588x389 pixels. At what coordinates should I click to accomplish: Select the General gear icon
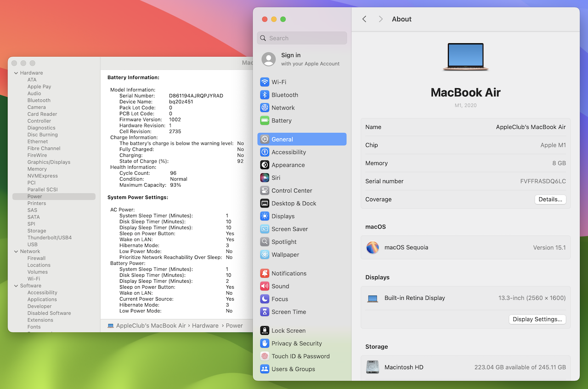point(265,139)
